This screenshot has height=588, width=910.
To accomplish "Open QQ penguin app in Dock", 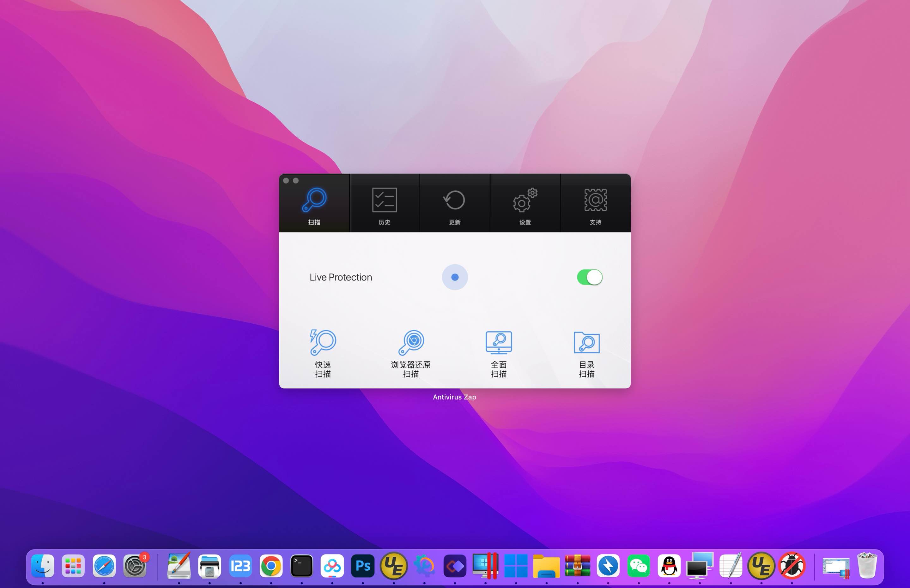I will point(669,566).
